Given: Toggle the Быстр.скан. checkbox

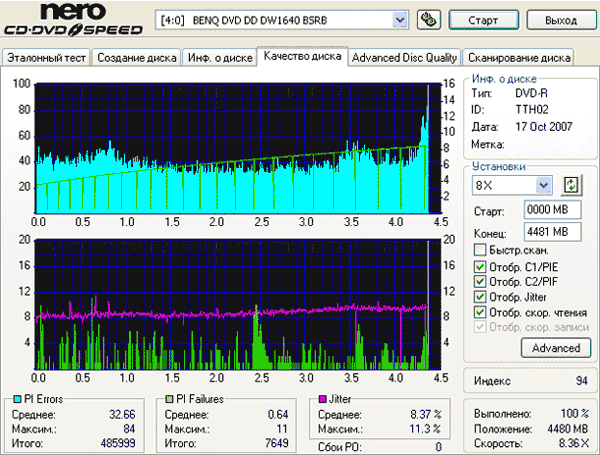Looking at the screenshot, I should (479, 250).
